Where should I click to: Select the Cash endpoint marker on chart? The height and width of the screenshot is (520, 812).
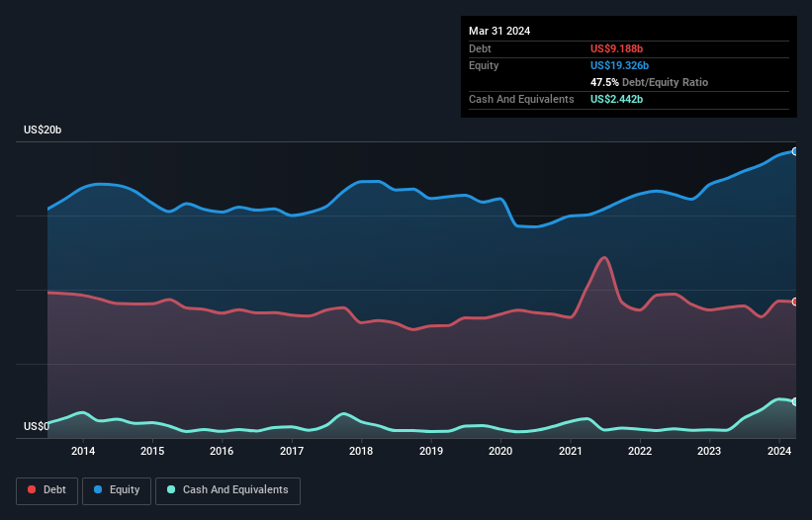tap(795, 401)
